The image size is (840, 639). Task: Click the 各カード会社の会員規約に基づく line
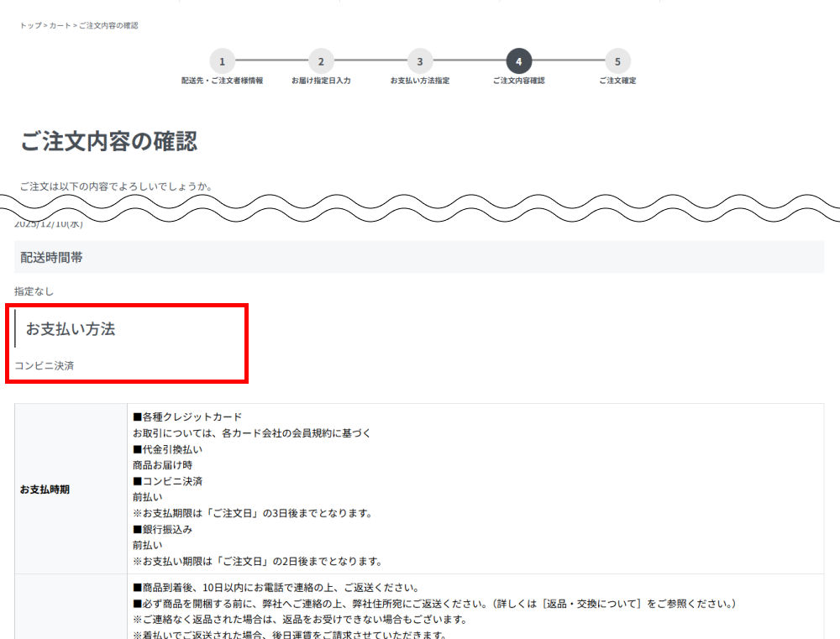(252, 432)
